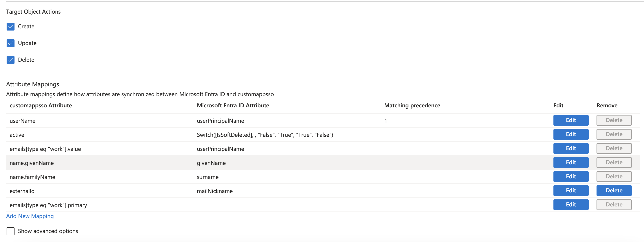Viewport: 644px width, 242px height.
Task: Edit the userName attribute mapping
Action: (x=571, y=120)
